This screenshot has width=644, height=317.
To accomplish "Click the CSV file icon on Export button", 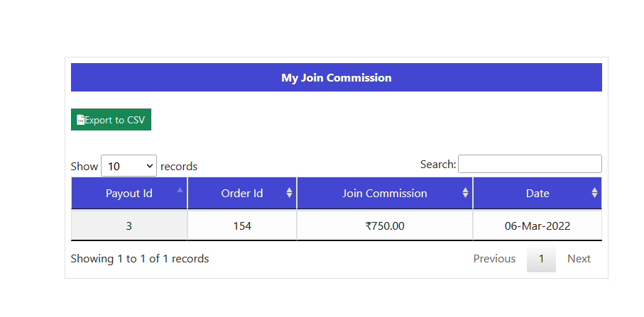I will click(x=81, y=120).
